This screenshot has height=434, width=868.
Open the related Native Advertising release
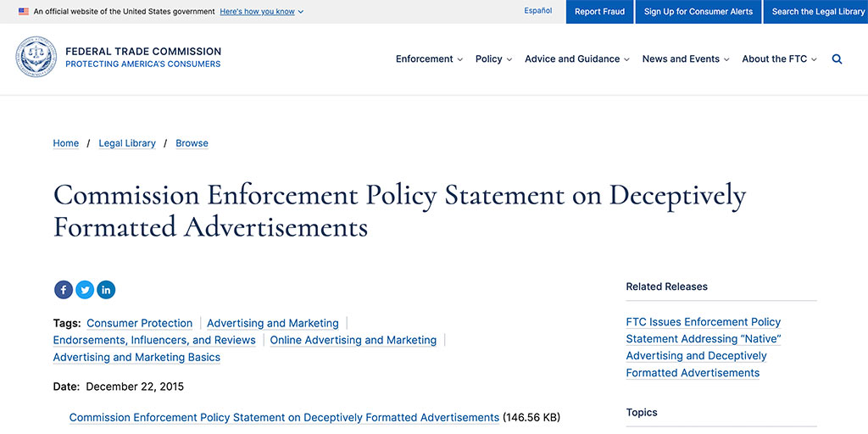coord(704,348)
